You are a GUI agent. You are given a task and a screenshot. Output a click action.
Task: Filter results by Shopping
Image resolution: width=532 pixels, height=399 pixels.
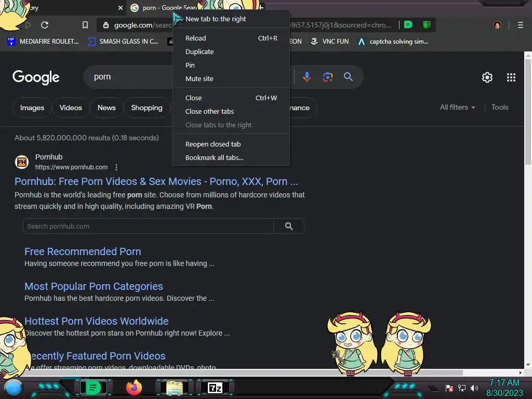(x=147, y=108)
